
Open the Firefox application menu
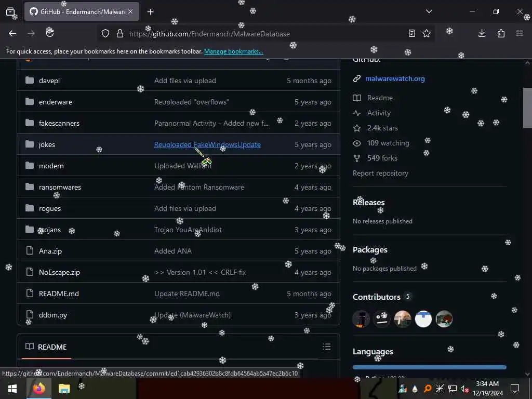pos(520,33)
